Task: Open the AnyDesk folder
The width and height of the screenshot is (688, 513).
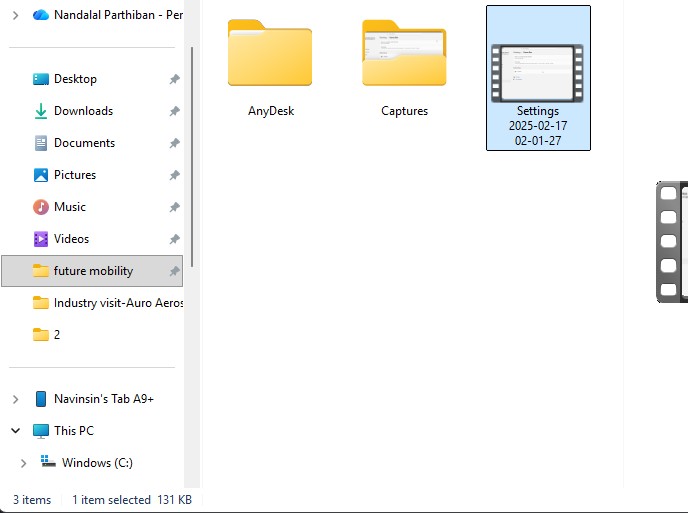Action: click(x=270, y=53)
